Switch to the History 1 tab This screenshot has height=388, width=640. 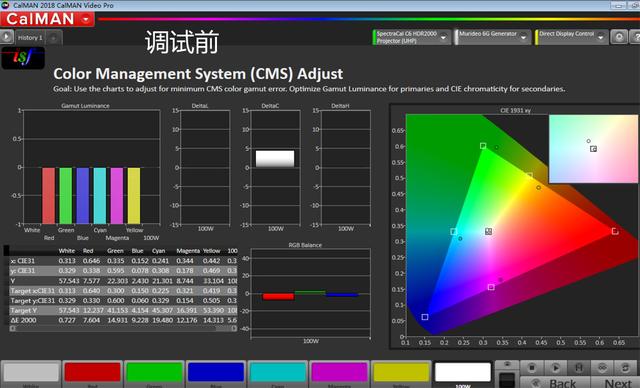pyautogui.click(x=31, y=38)
